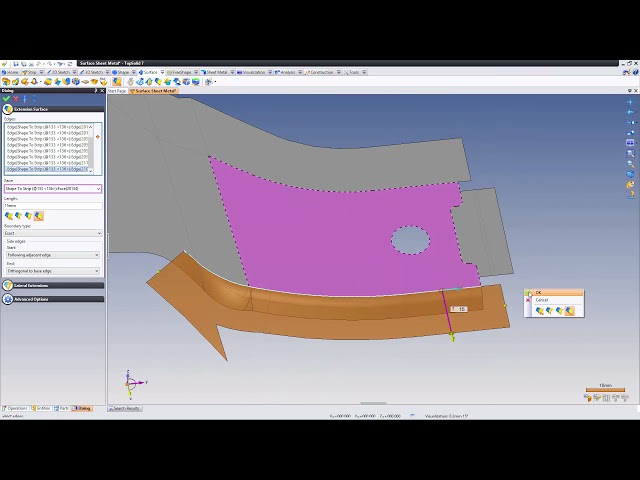
Task: Open the Sheet Metal ribbon tab
Action: (x=215, y=72)
